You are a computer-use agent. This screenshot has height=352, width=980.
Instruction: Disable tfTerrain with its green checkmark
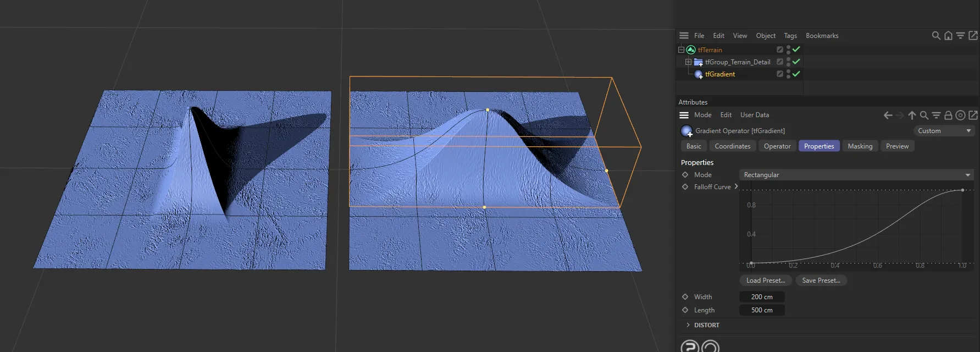click(x=796, y=50)
